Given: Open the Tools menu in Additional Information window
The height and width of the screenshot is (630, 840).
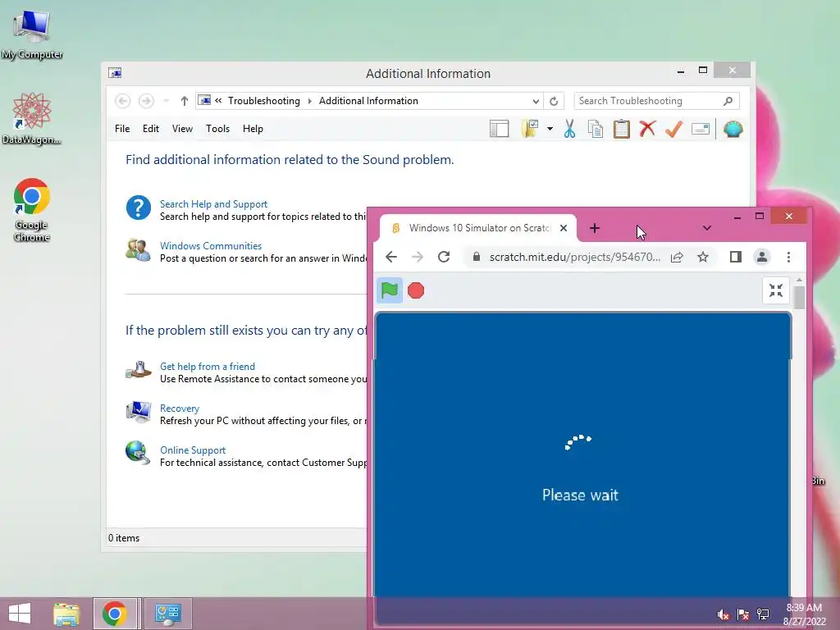Looking at the screenshot, I should coord(217,129).
